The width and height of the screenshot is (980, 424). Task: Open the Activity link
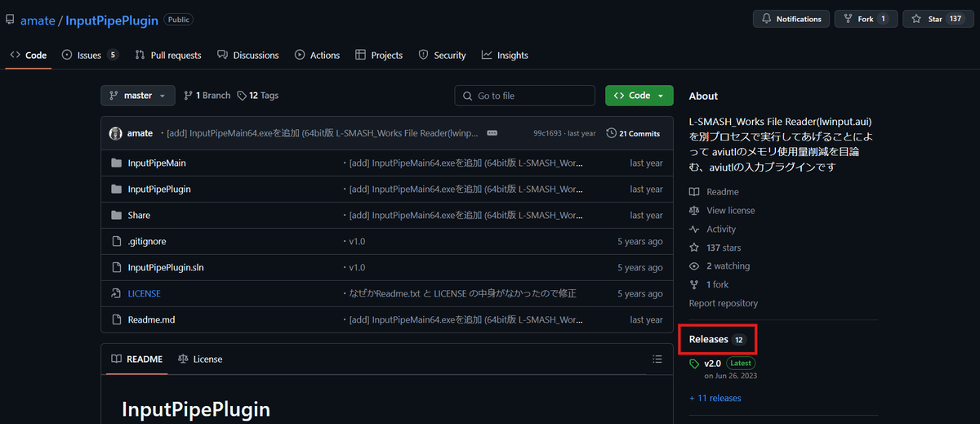[721, 230]
